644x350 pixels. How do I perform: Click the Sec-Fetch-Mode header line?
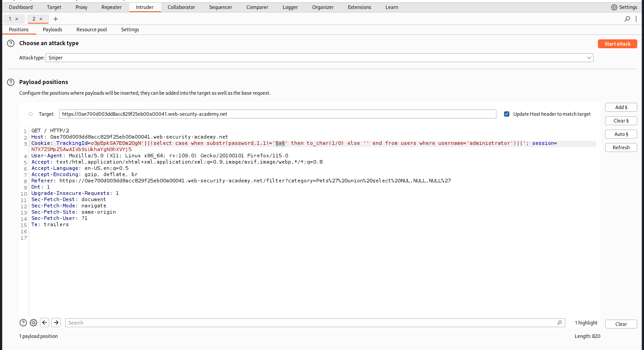click(x=69, y=206)
